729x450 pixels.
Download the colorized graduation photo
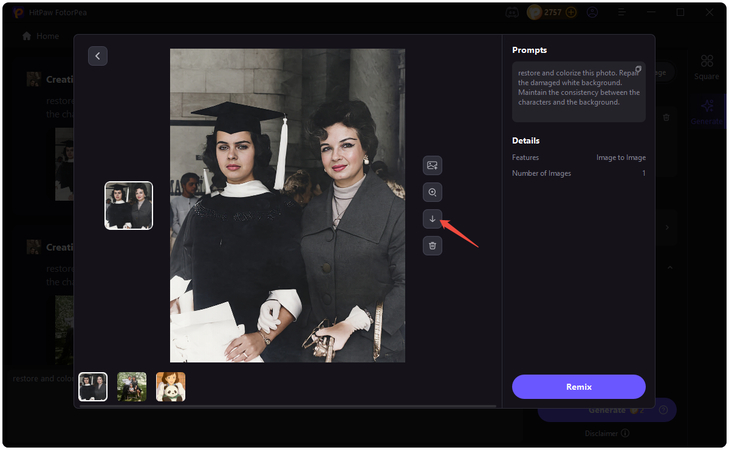pyautogui.click(x=432, y=219)
